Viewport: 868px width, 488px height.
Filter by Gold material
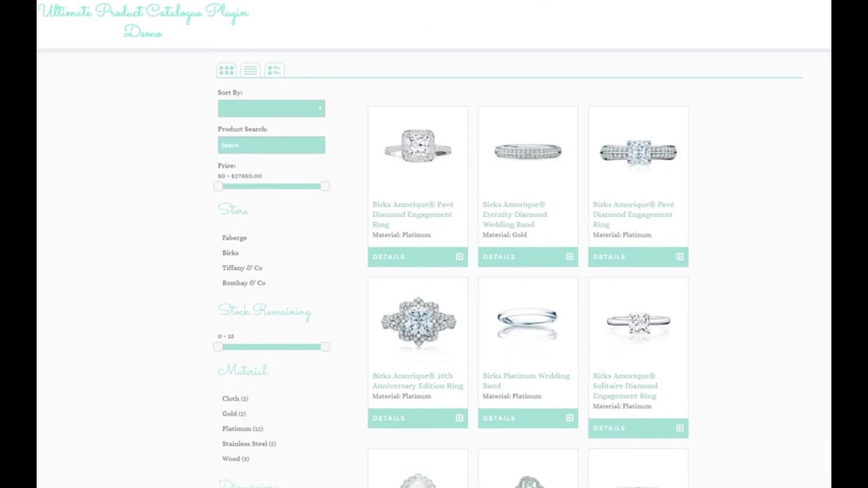coord(234,413)
